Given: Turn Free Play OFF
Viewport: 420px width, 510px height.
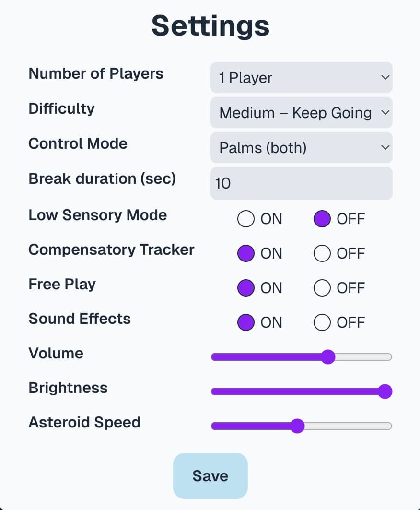Looking at the screenshot, I should tap(322, 288).
